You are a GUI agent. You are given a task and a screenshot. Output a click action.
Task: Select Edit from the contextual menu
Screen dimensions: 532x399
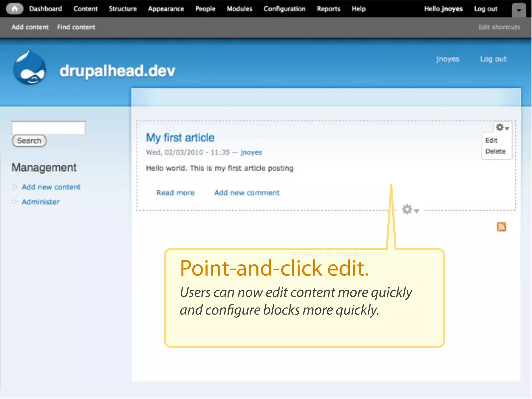491,141
